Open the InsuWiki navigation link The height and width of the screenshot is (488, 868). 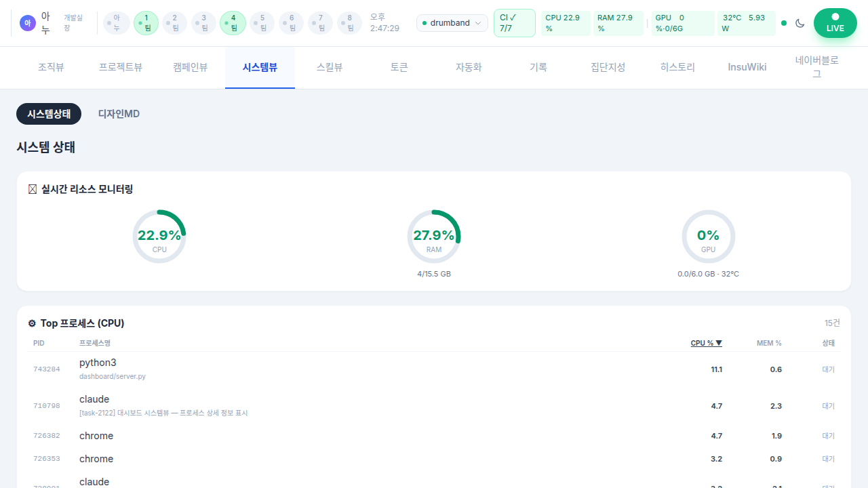tap(747, 67)
